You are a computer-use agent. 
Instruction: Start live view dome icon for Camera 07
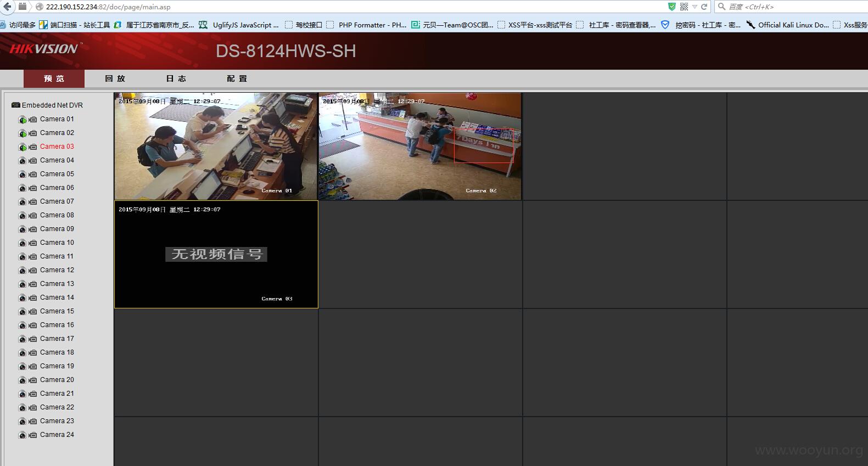point(23,202)
